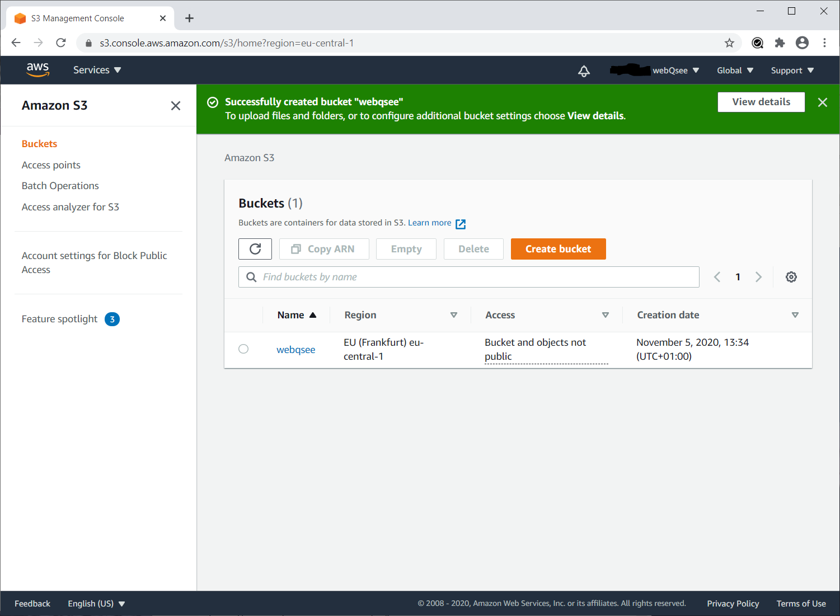Viewport: 840px width, 616px height.
Task: Click the "EU (Frankfurt) eu-central-1" region cell
Action: pyautogui.click(x=384, y=349)
